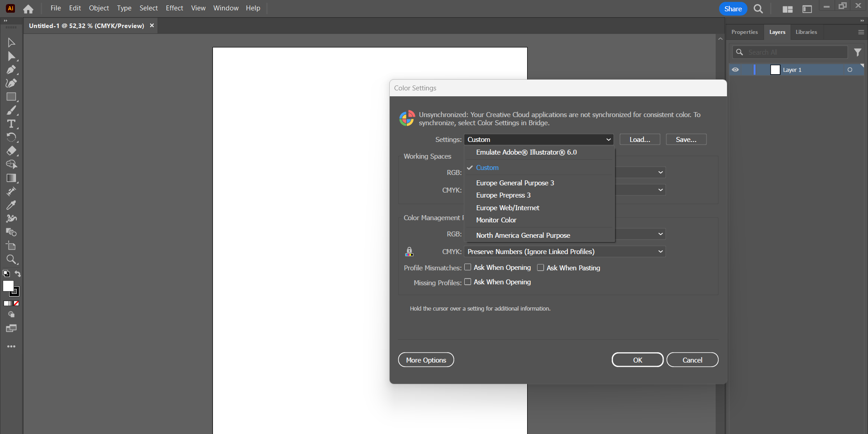Click the white Fill color swatch

pos(8,286)
